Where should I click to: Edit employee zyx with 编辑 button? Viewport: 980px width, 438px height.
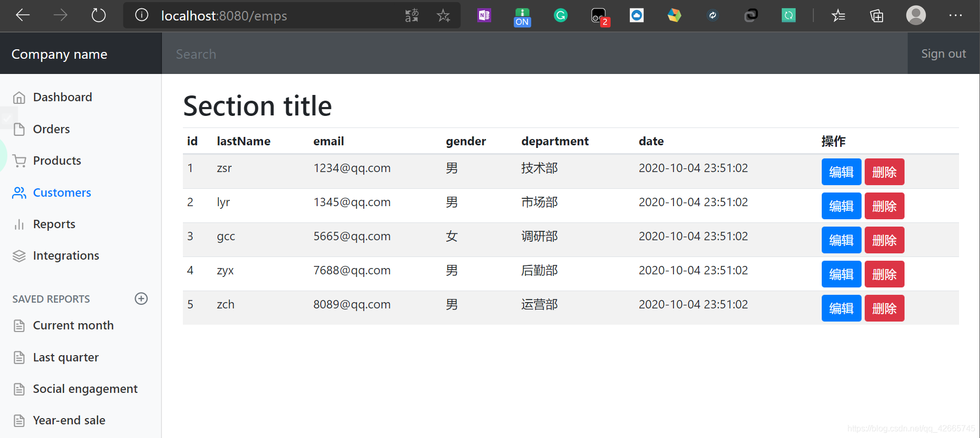841,274
